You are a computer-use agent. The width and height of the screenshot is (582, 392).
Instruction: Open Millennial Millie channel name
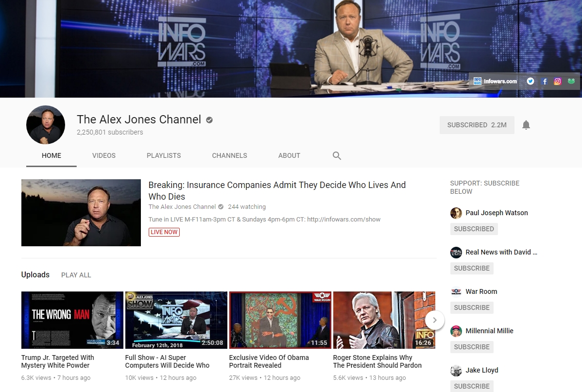pos(490,331)
